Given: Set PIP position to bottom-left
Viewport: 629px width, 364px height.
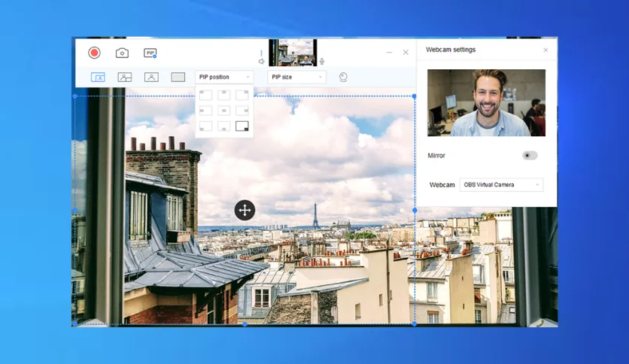Looking at the screenshot, I should tap(206, 126).
